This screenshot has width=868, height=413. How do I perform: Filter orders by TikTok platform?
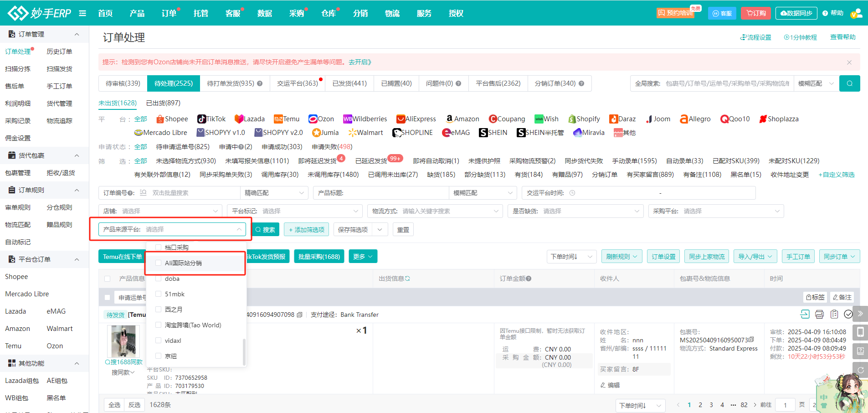[x=211, y=119]
